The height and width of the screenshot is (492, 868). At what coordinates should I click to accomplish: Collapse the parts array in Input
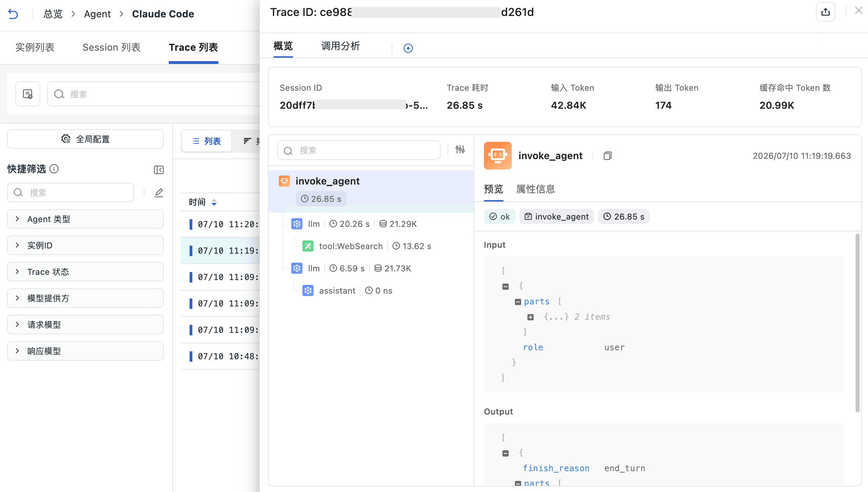point(518,302)
